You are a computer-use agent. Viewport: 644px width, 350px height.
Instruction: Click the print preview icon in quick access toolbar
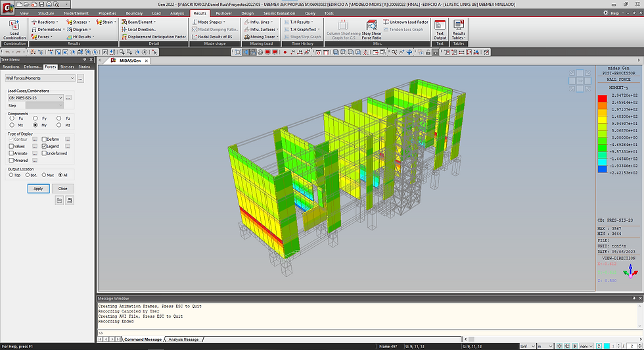click(x=57, y=4)
